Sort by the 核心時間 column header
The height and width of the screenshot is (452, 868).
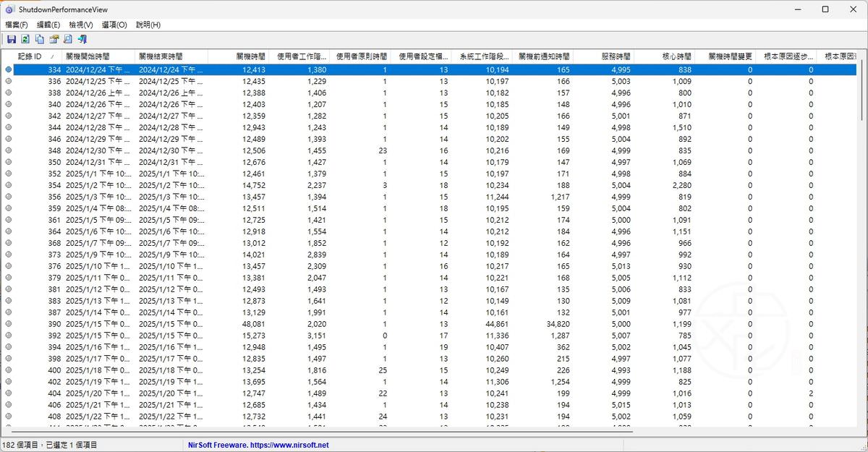click(x=664, y=56)
